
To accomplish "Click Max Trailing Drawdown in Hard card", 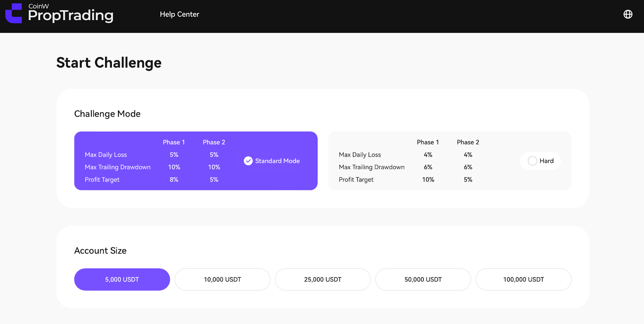I will (x=372, y=167).
